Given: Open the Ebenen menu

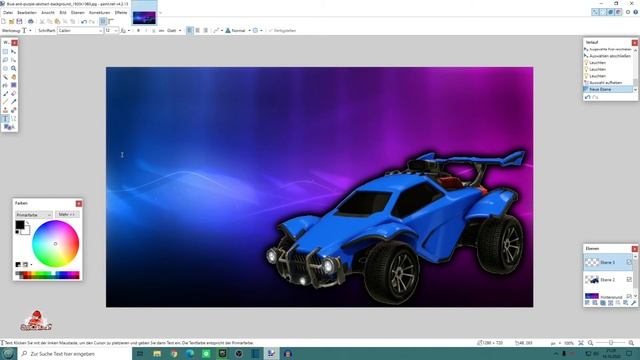Looking at the screenshot, I should [x=78, y=13].
